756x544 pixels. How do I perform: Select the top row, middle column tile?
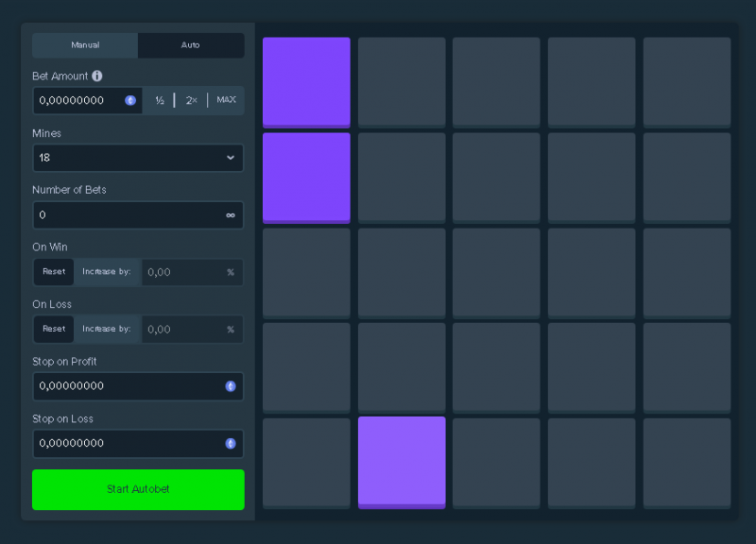(496, 82)
